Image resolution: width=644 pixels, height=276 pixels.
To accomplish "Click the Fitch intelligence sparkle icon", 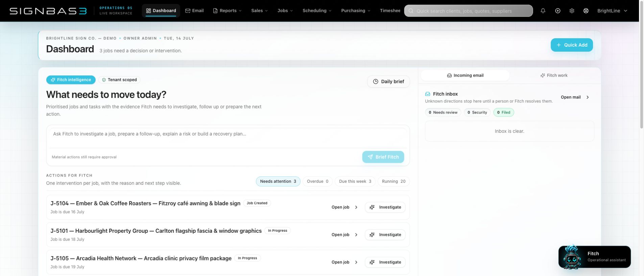I will [53, 80].
